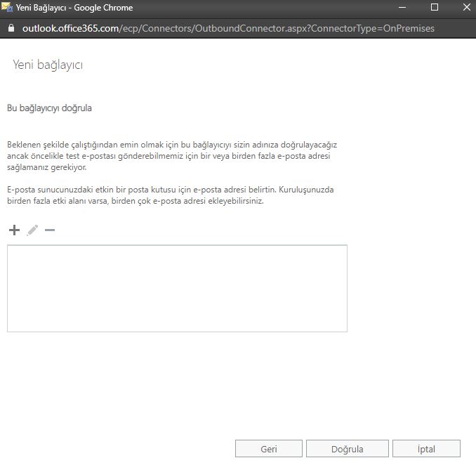
Task: Close the Yeni Bağlayıcı window
Action: [467, 7]
